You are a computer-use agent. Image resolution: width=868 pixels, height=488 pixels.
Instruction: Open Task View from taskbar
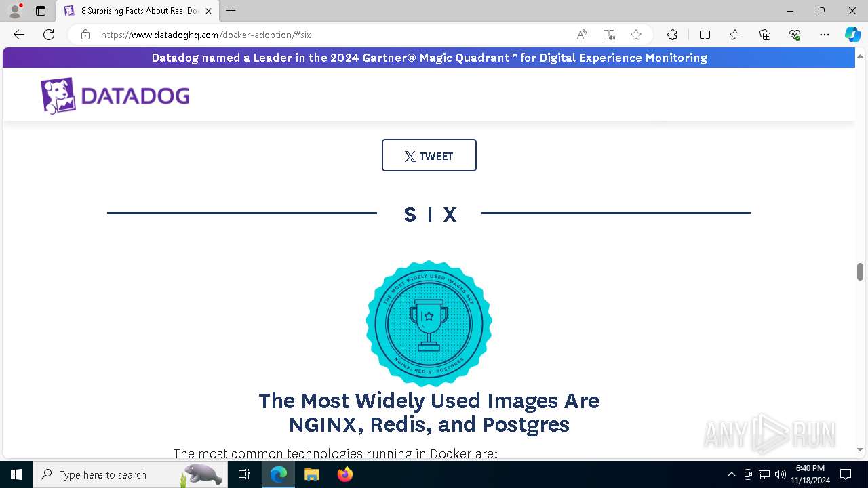pos(244,474)
